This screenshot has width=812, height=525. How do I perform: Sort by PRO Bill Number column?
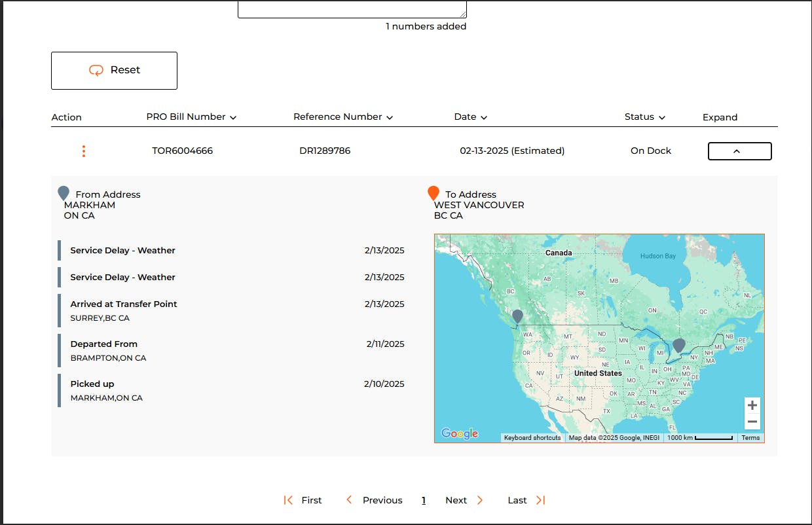pyautogui.click(x=191, y=117)
